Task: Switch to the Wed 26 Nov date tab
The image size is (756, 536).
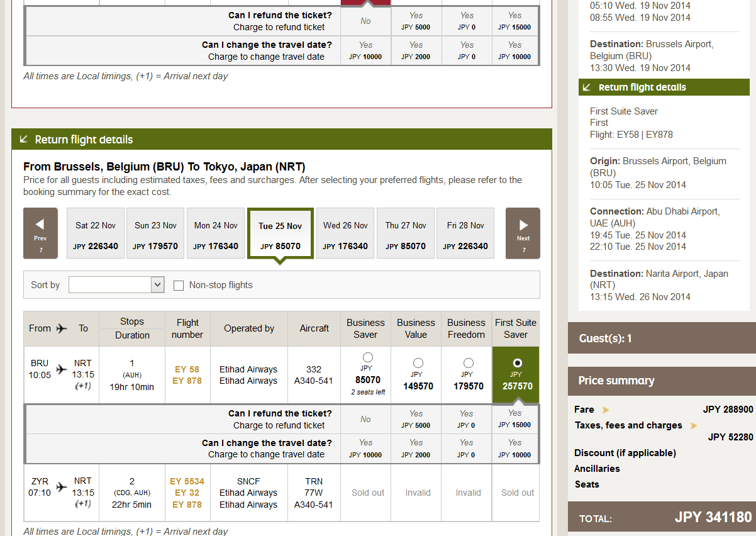Action: click(345, 233)
